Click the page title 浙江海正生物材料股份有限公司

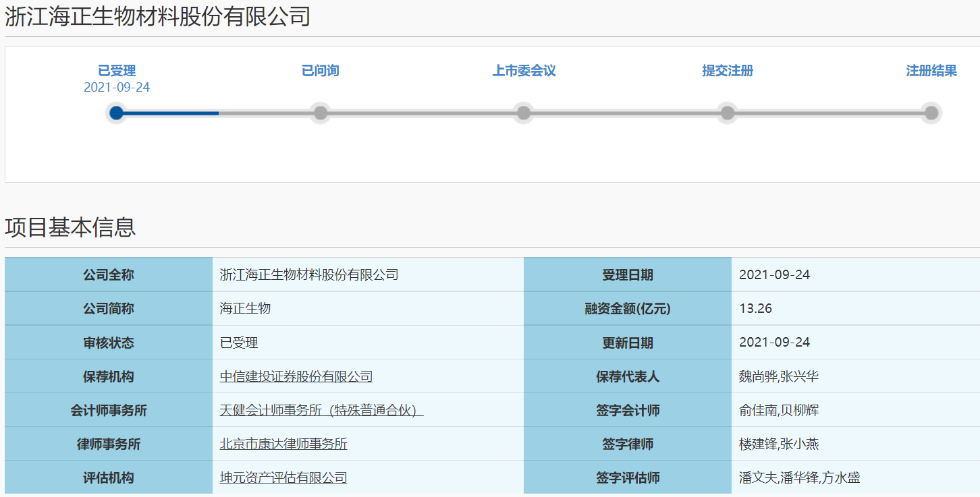[158, 16]
